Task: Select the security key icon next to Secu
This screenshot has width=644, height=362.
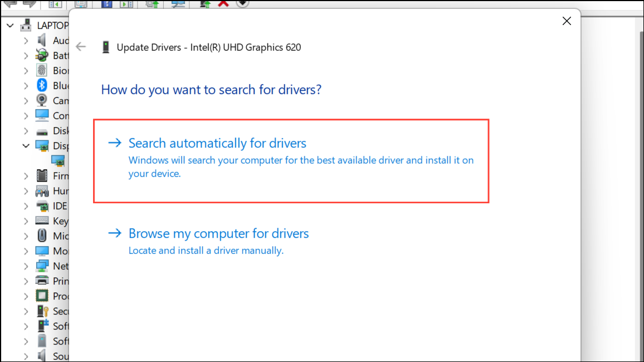Action: [x=43, y=311]
